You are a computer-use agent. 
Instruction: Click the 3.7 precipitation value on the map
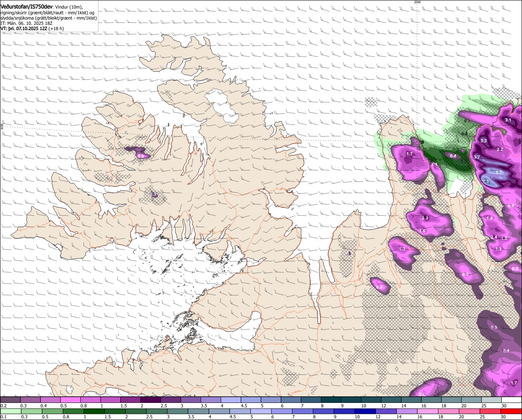coord(477,157)
